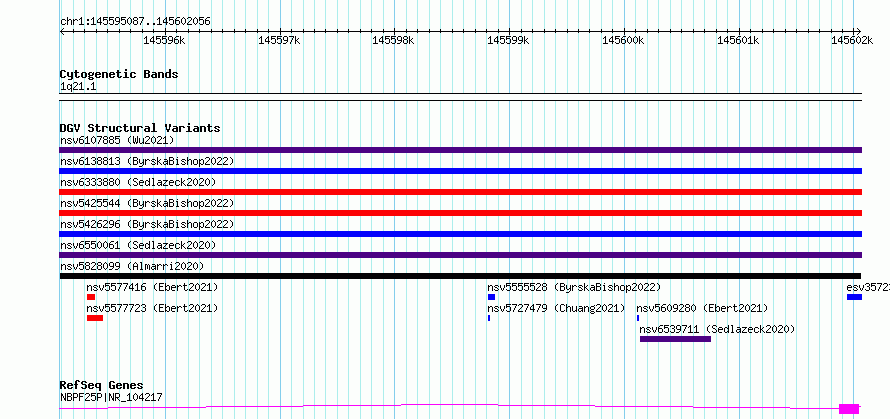Click the nsv5727479 (Chuang2021) label
The height and width of the screenshot is (419, 890).
click(556, 308)
